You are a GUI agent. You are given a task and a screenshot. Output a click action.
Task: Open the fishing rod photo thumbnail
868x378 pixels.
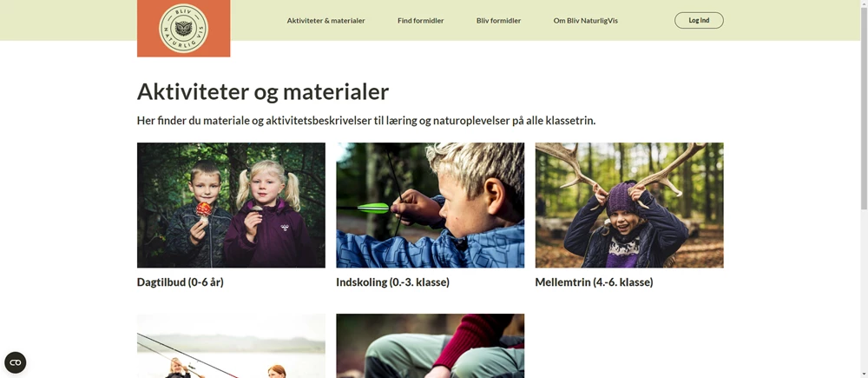click(231, 346)
